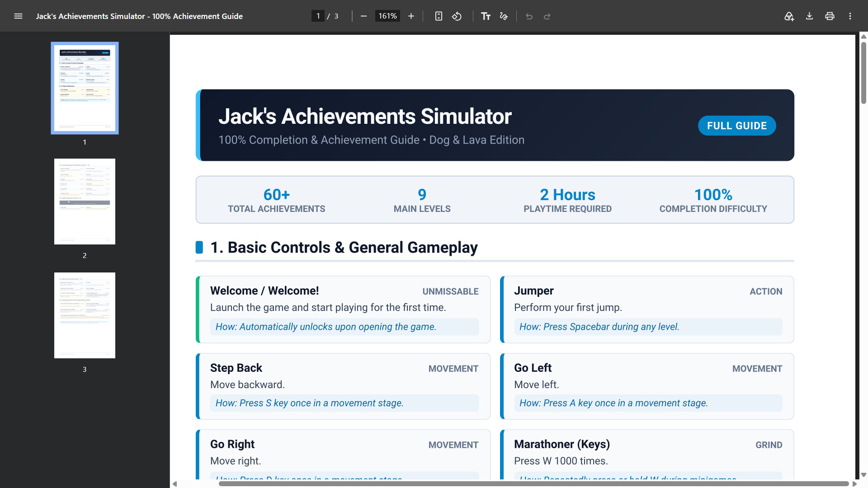Image resolution: width=868 pixels, height=488 pixels.
Task: Select the draw annotation tool
Action: pos(504,16)
